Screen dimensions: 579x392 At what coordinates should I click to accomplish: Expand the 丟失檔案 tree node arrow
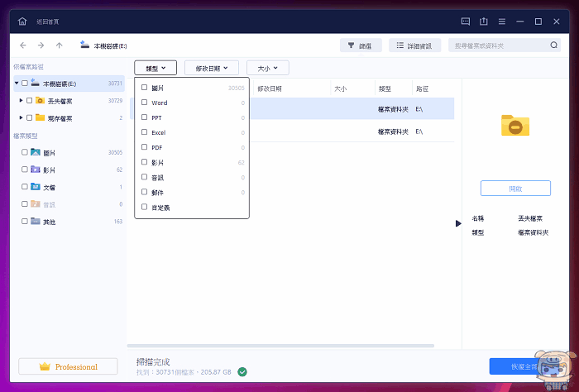point(21,100)
